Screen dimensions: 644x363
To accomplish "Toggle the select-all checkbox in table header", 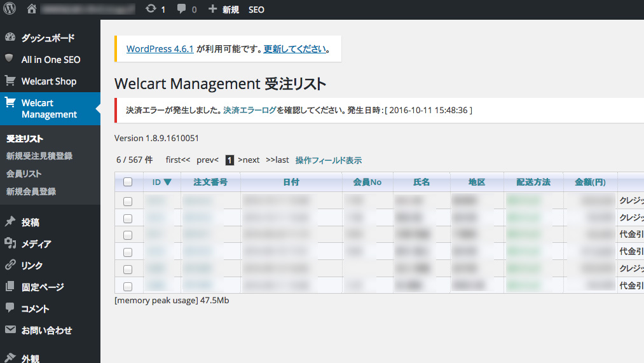I will [x=128, y=182].
